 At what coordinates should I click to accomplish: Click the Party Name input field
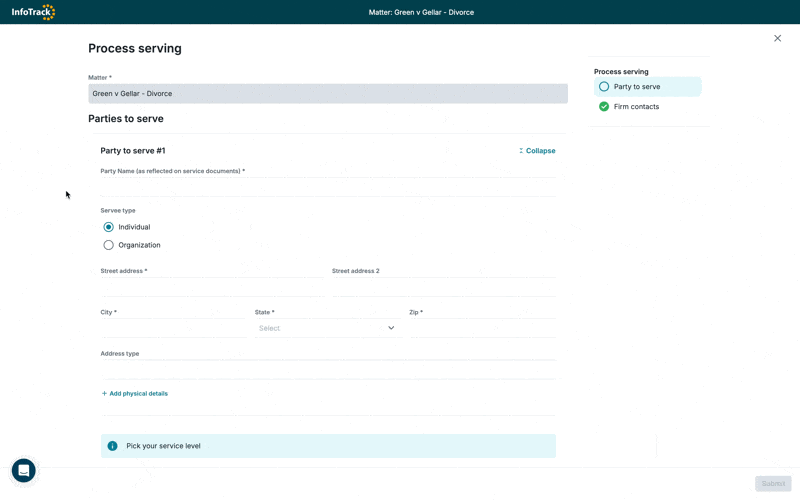(328, 186)
